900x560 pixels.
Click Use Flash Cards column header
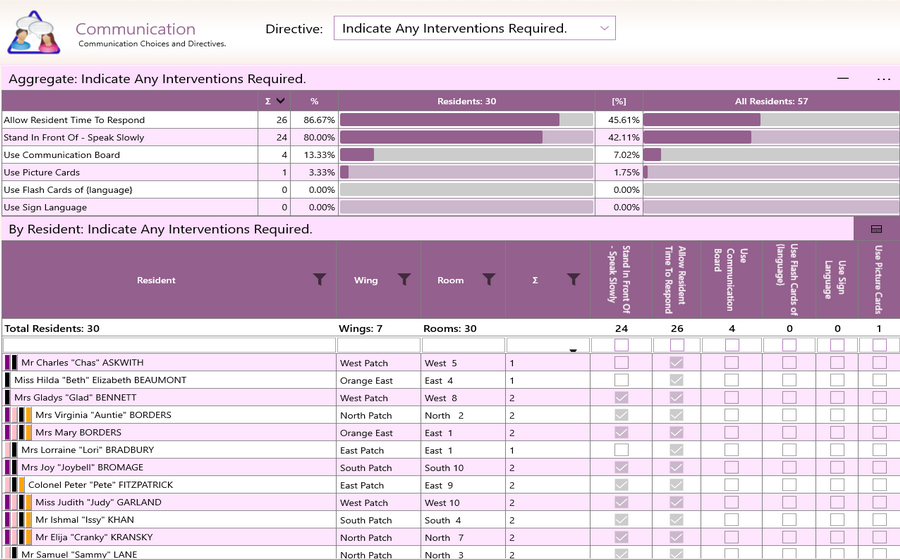(x=788, y=280)
